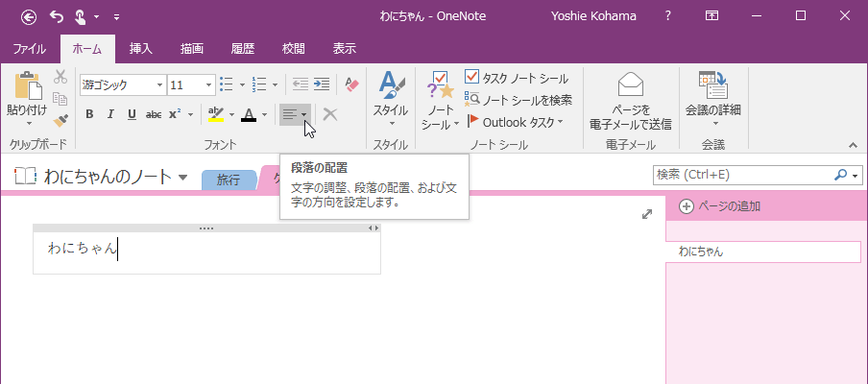Click inside わにちゃん note text

(x=82, y=249)
